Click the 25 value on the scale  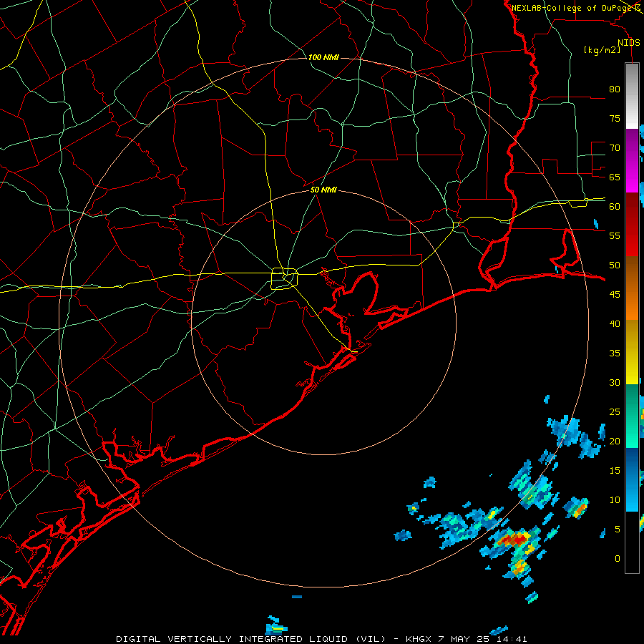point(615,411)
